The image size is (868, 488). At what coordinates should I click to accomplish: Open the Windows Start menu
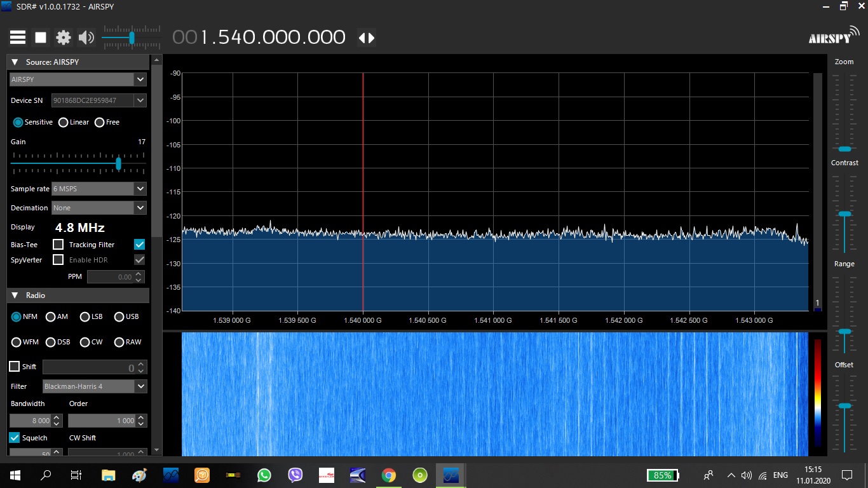[15, 475]
